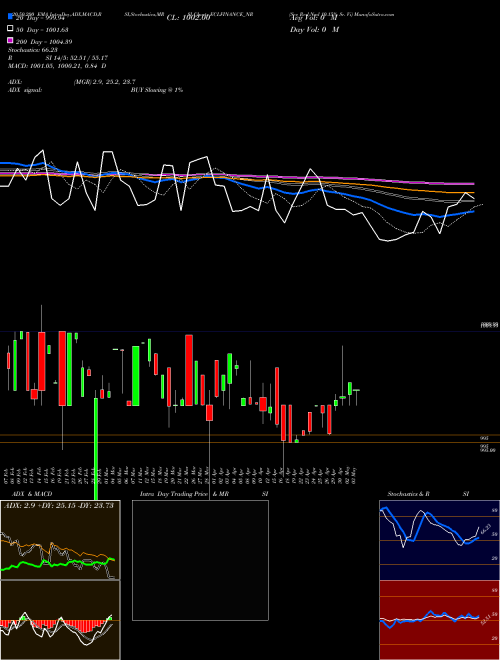Click the 'Stochastics: 66.23' reading
This screenshot has width=500, height=660.
pyautogui.click(x=33, y=50)
